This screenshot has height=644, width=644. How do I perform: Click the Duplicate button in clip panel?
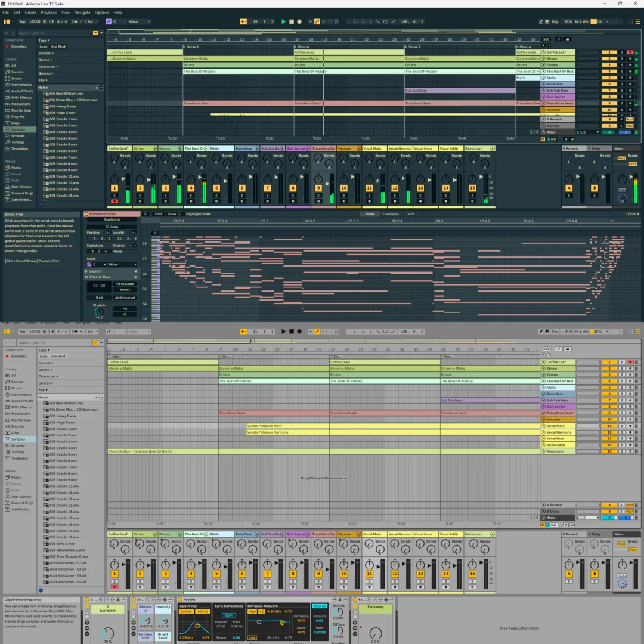click(112, 219)
